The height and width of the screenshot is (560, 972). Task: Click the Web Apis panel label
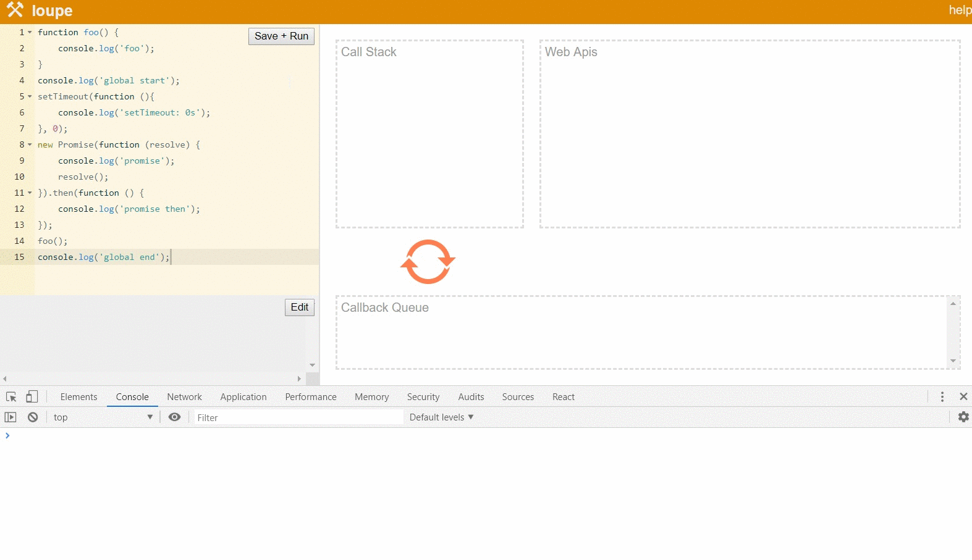point(571,52)
